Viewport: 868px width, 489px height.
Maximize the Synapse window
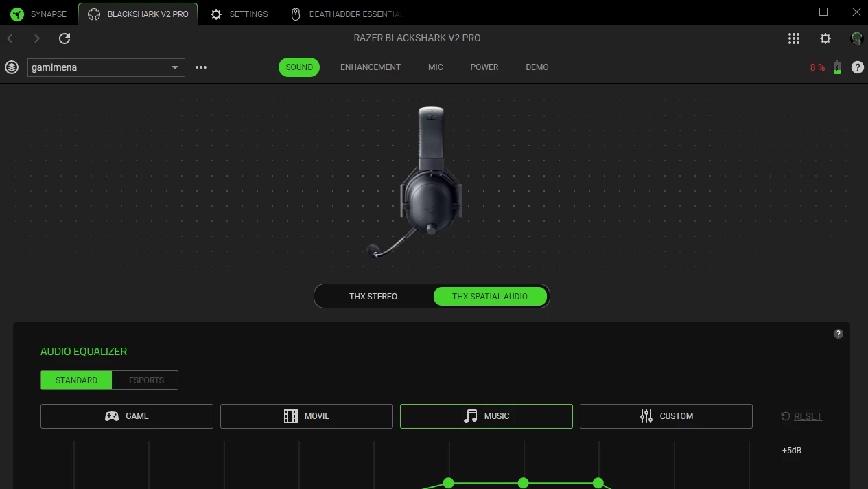pos(823,12)
